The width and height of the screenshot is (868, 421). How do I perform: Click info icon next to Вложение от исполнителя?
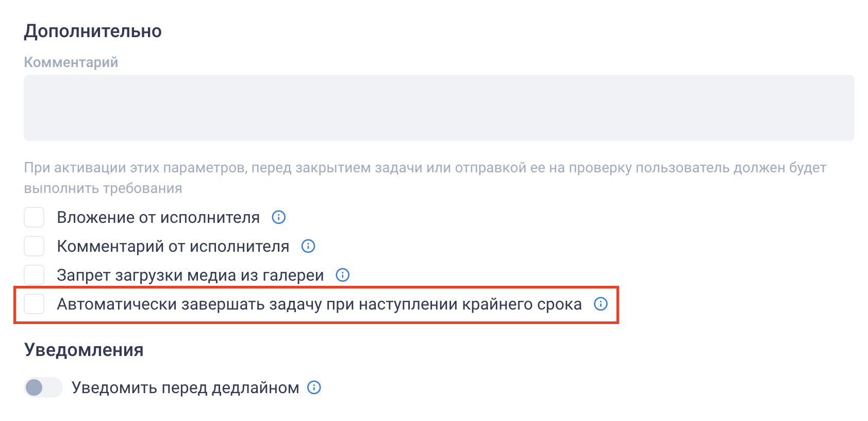(279, 217)
